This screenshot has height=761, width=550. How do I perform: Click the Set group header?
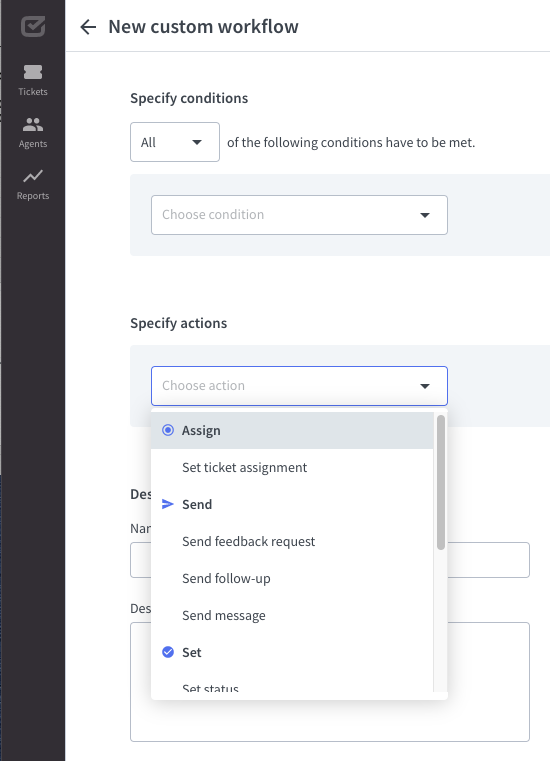click(x=292, y=652)
